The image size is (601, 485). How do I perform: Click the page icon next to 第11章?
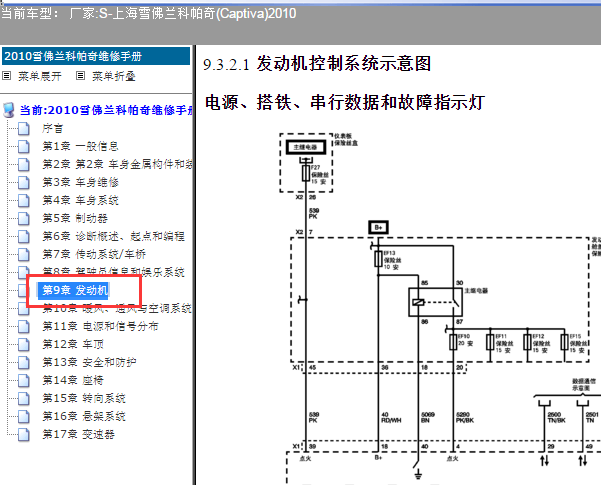click(24, 326)
